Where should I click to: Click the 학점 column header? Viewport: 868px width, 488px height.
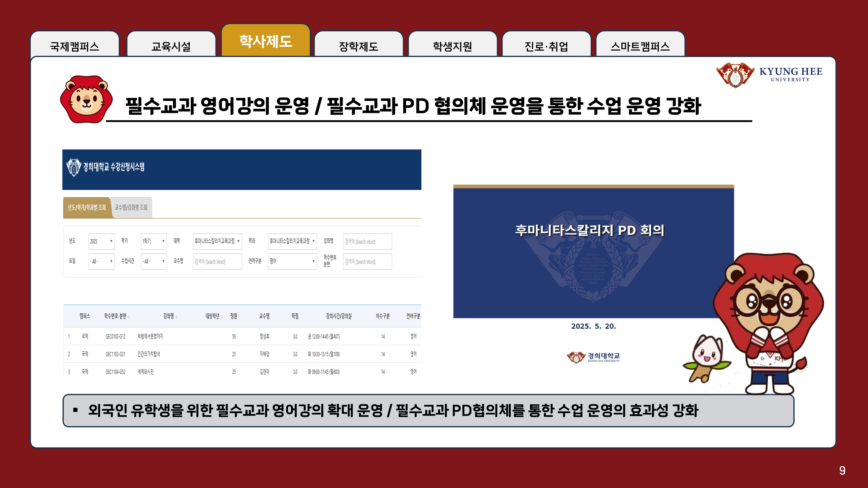click(295, 316)
